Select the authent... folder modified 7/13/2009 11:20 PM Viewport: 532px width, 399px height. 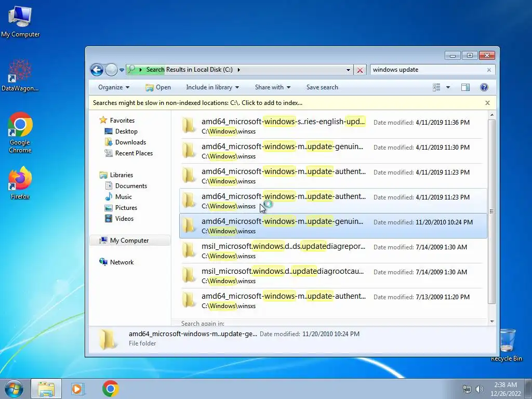click(x=332, y=301)
